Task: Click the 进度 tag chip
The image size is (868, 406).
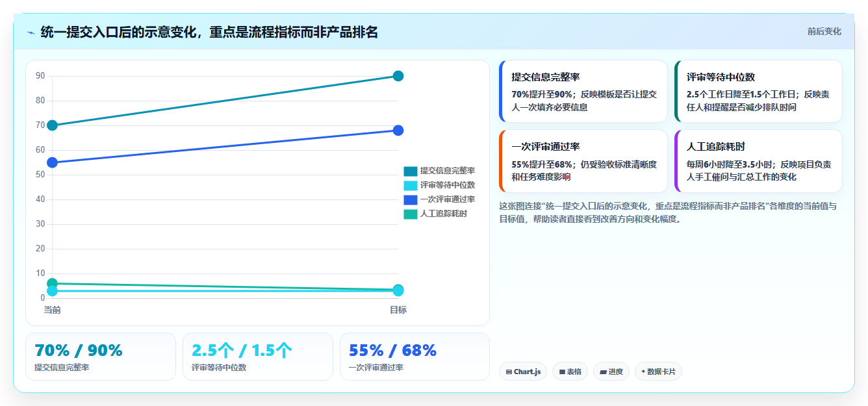Action: point(611,372)
